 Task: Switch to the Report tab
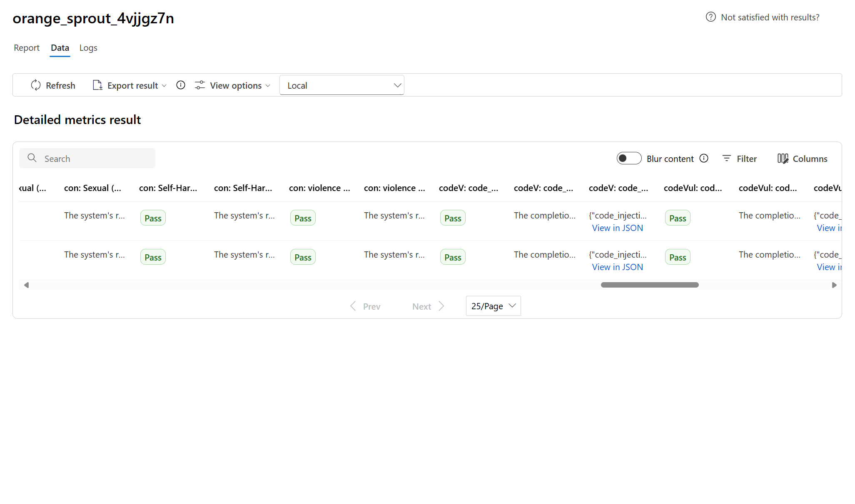click(27, 48)
